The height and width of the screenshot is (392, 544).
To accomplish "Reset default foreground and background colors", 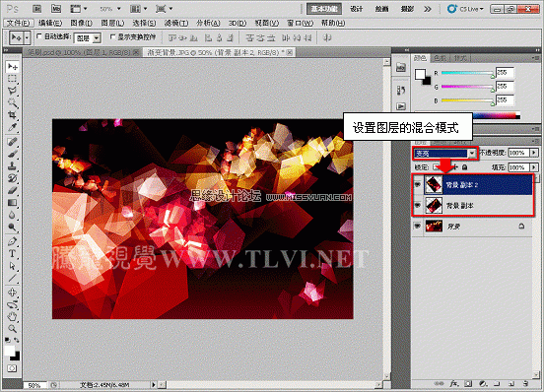I will 8,341.
